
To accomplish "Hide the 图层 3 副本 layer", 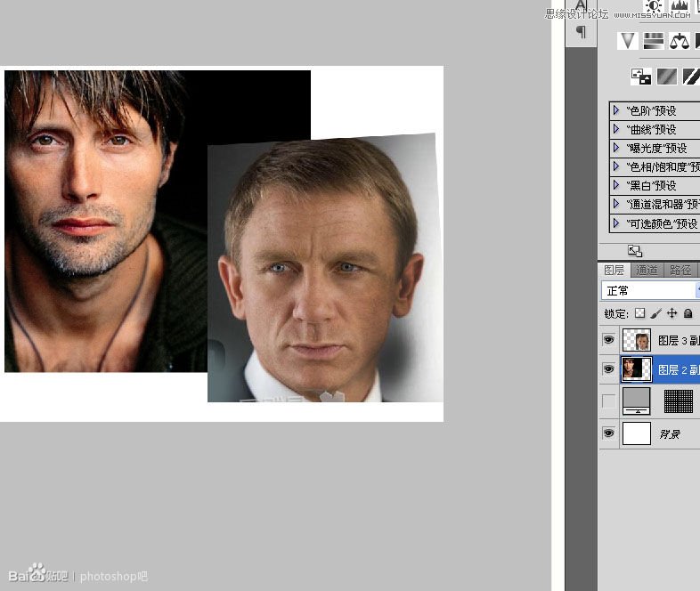I will point(608,340).
